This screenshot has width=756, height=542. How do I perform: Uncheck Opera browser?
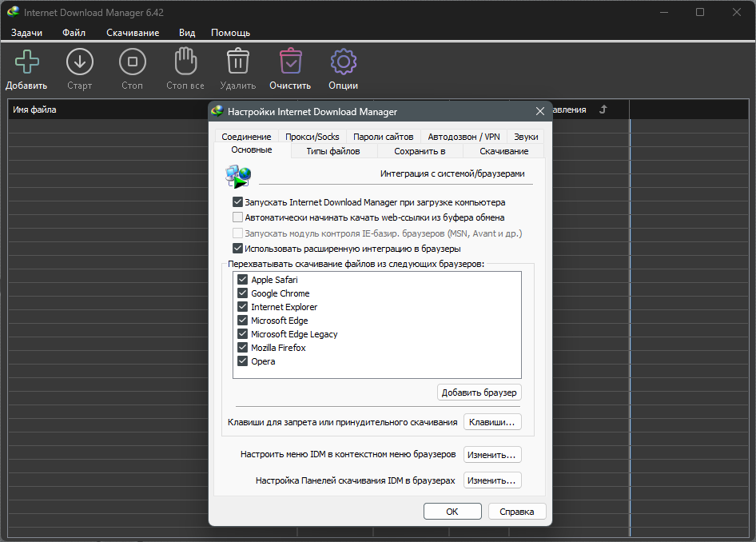(x=242, y=361)
